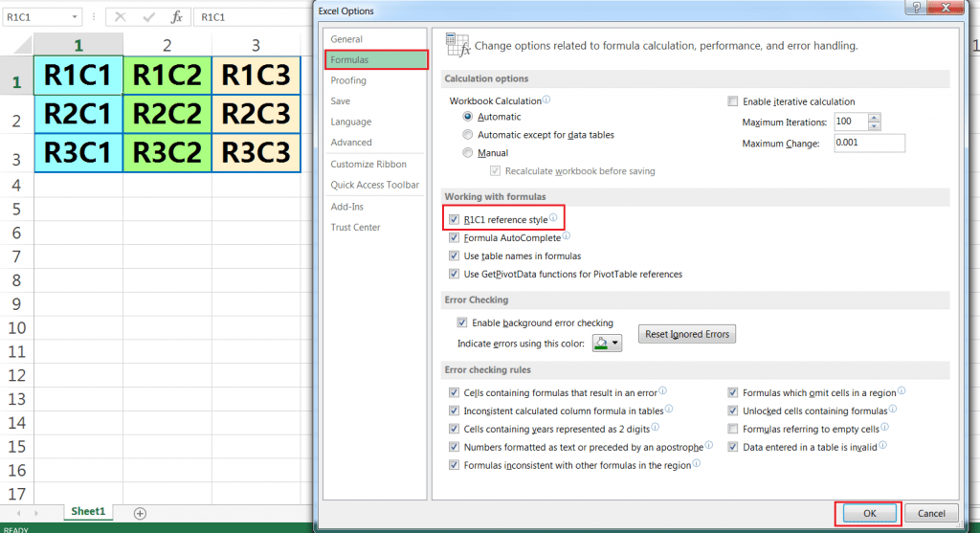980x533 pixels.
Task: Click the Insert Function fx icon
Action: [176, 17]
